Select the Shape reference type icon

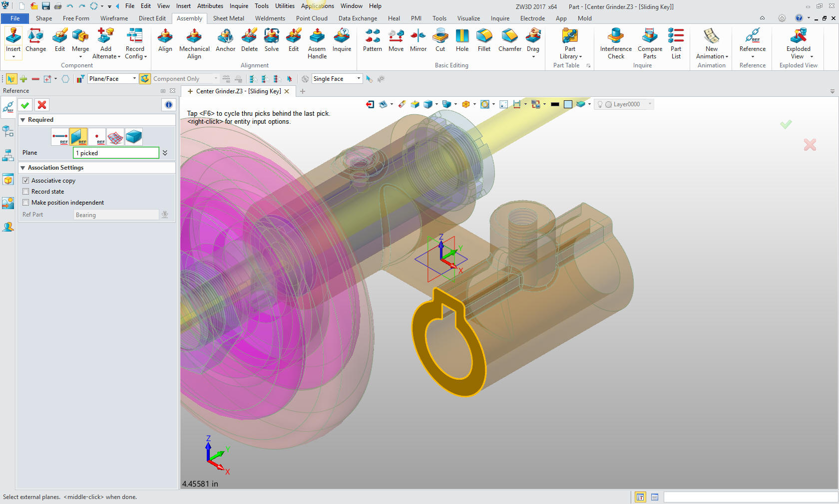tap(134, 136)
